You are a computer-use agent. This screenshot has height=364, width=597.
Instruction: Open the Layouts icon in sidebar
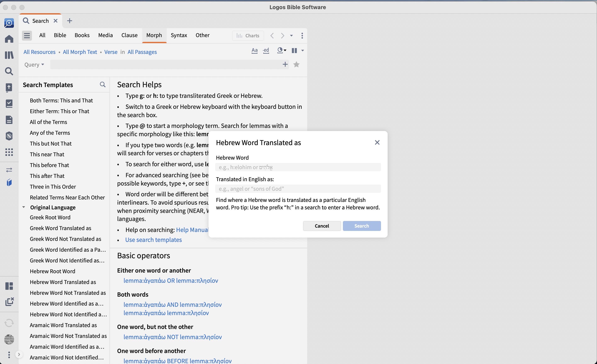point(9,286)
